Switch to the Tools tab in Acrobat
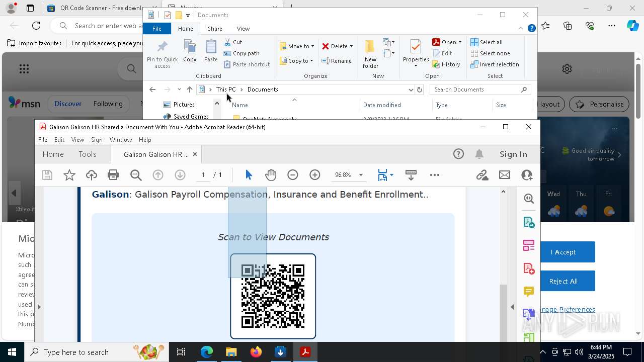Viewport: 644px width, 362px height. pyautogui.click(x=88, y=154)
